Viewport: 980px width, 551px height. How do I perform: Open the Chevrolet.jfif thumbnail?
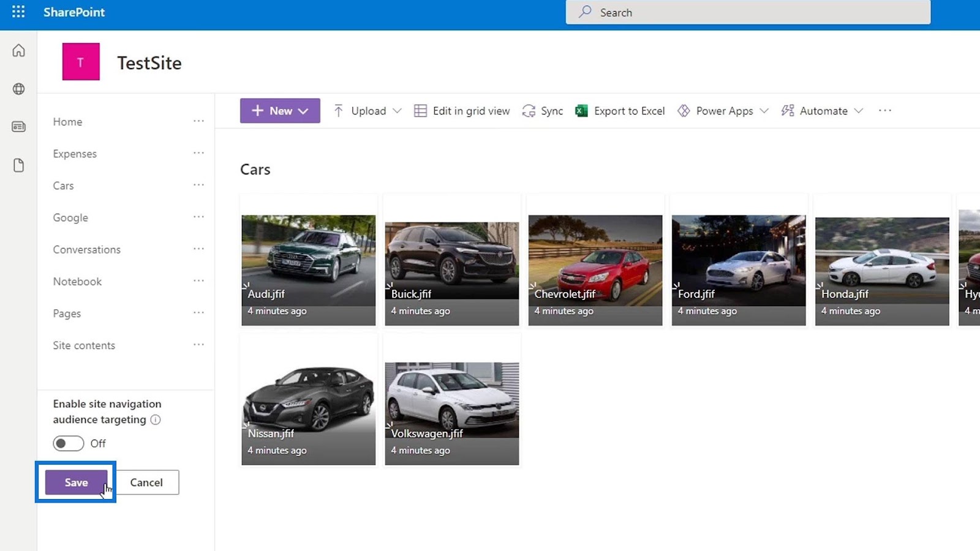[595, 270]
